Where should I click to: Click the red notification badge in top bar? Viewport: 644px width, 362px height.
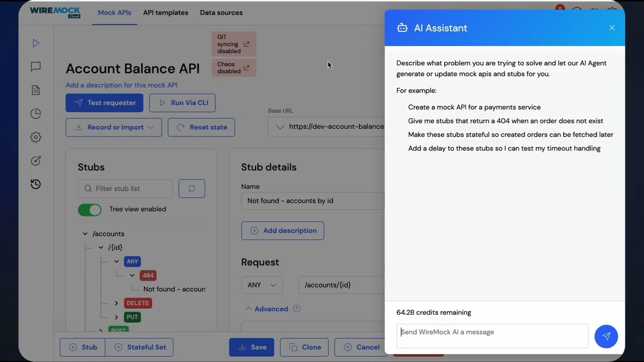point(560,9)
